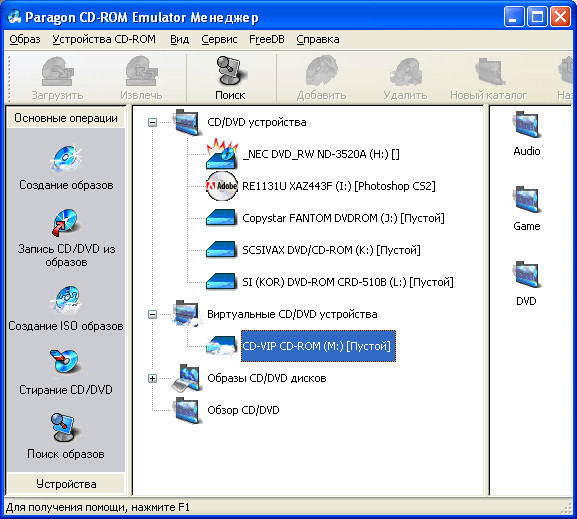
Task: Open the Устройства CD-ROM menu
Action: (x=104, y=39)
